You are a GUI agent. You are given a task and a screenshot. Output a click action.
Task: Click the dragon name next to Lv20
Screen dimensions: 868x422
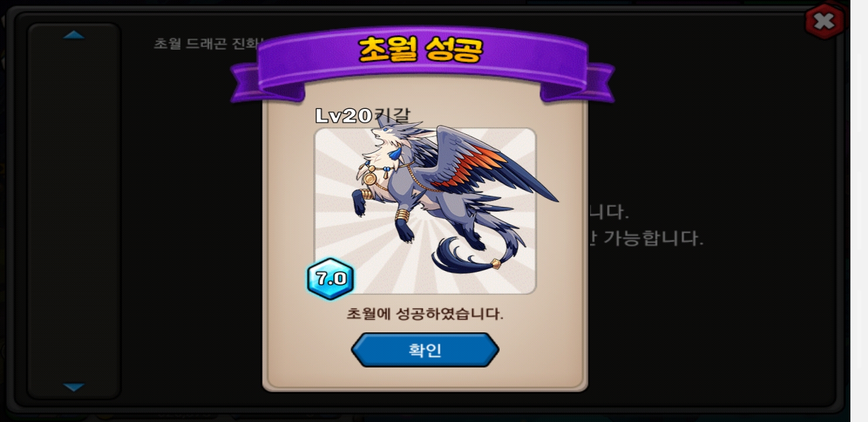point(392,116)
